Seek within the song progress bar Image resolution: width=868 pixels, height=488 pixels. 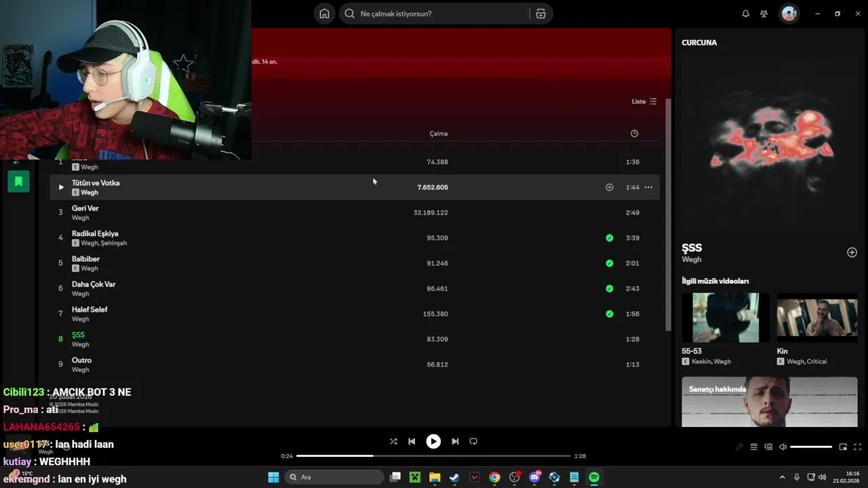click(x=433, y=456)
